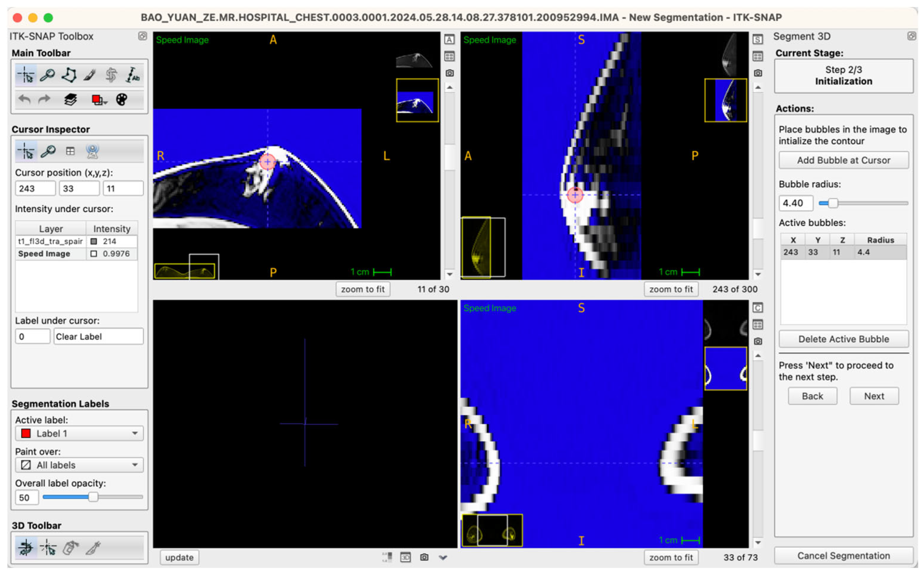Select the active bubble row 243 in list
Screen dimensions: 924x577
[820, 252]
